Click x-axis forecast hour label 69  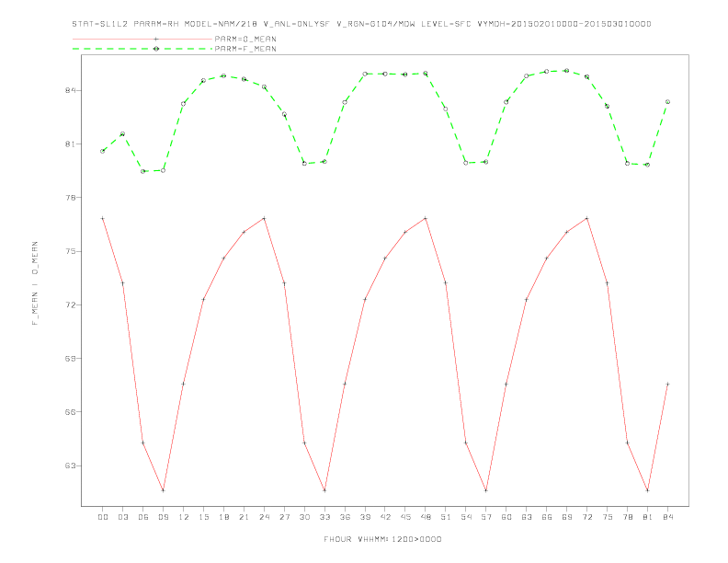[567, 517]
